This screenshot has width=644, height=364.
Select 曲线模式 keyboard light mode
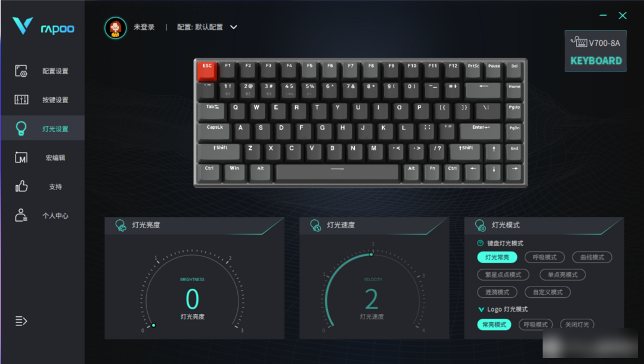[x=592, y=257]
